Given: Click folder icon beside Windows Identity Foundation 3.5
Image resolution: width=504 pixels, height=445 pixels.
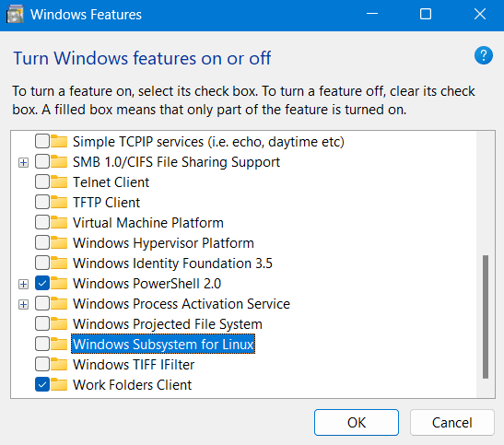Looking at the screenshot, I should 59,263.
